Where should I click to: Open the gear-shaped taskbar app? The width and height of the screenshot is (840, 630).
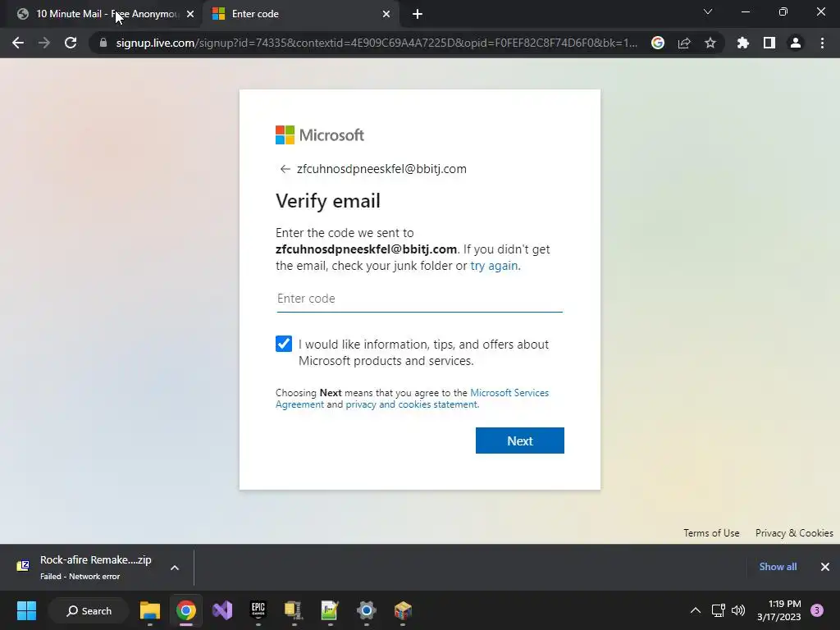(367, 610)
